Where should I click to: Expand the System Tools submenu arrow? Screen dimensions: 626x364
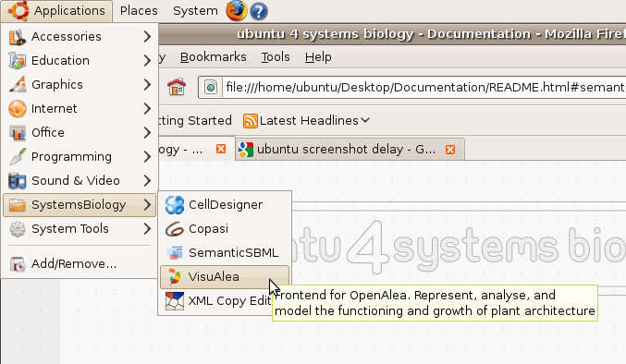(x=147, y=229)
